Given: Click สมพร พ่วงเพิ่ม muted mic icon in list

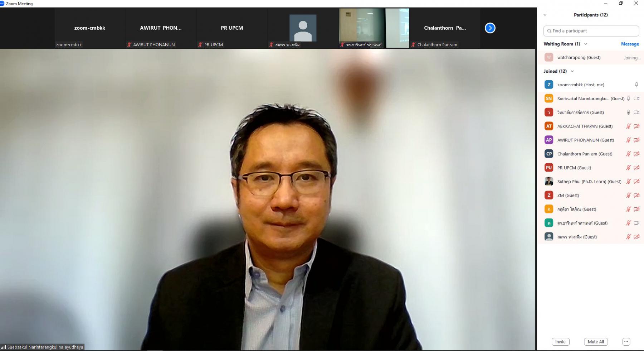Looking at the screenshot, I should (628, 237).
